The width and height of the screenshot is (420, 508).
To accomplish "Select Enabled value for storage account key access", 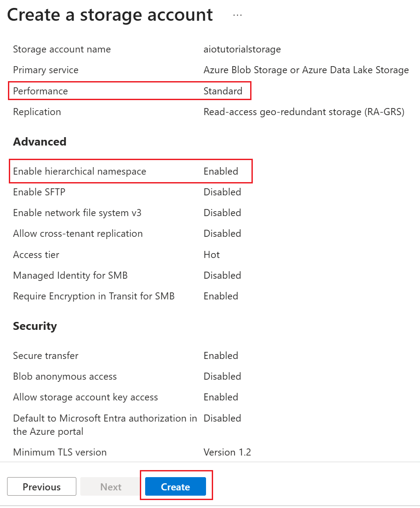I will tap(221, 397).
